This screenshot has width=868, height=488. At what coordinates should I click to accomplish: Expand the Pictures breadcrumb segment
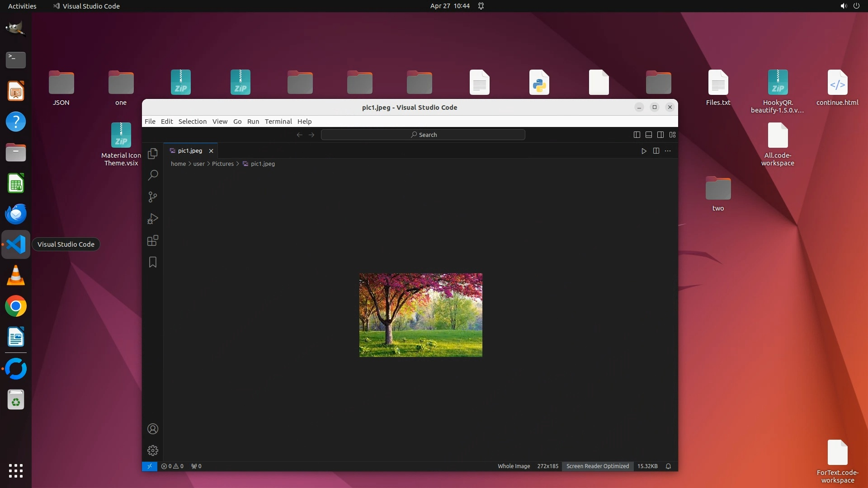point(222,164)
